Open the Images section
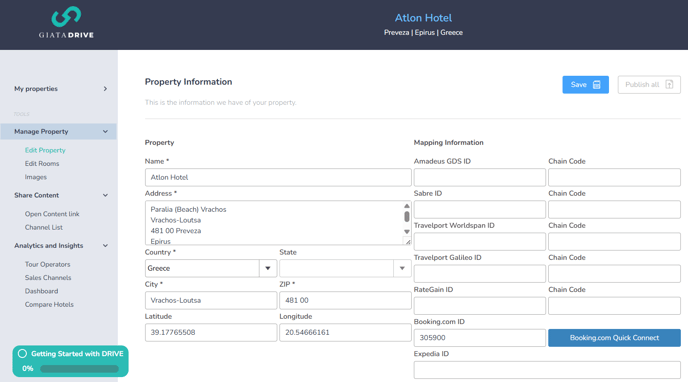688x382 pixels. tap(36, 177)
